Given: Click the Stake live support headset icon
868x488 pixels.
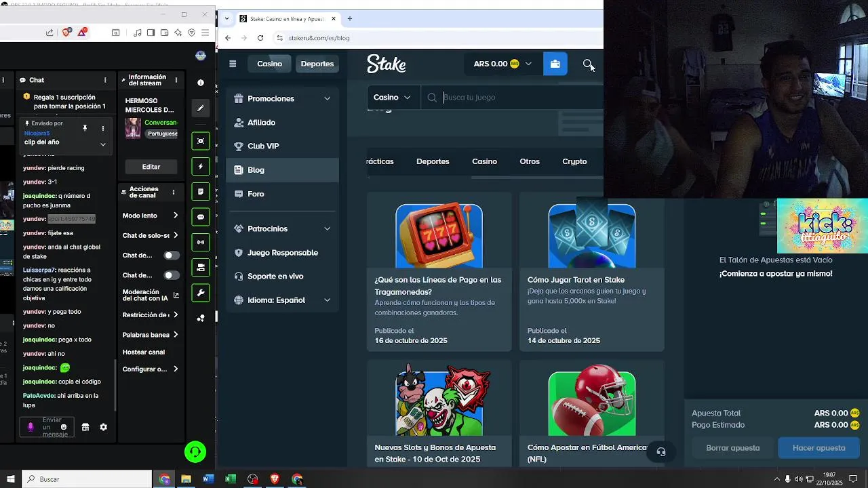Looking at the screenshot, I should (661, 452).
